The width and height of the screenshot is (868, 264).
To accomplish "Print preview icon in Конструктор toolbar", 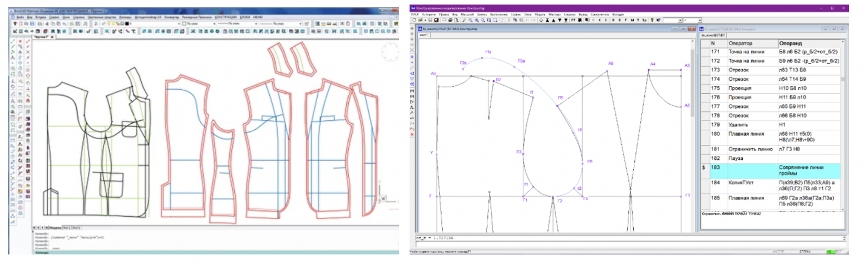I will coord(456,20).
